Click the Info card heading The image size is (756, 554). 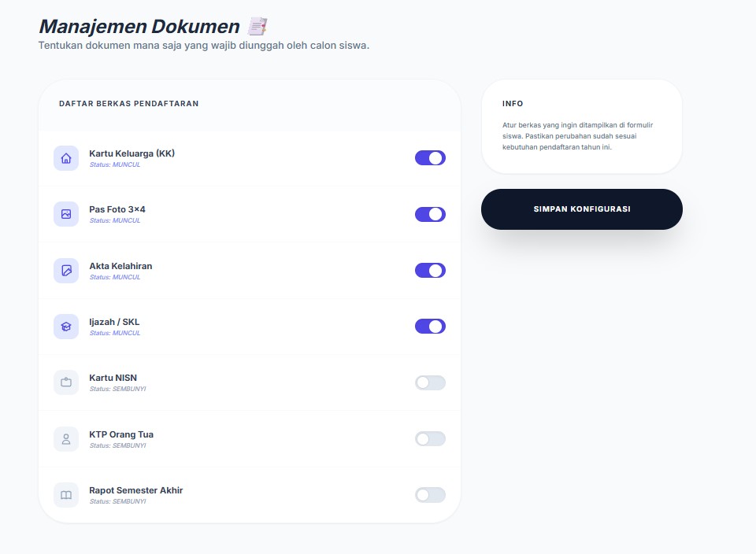tap(513, 104)
